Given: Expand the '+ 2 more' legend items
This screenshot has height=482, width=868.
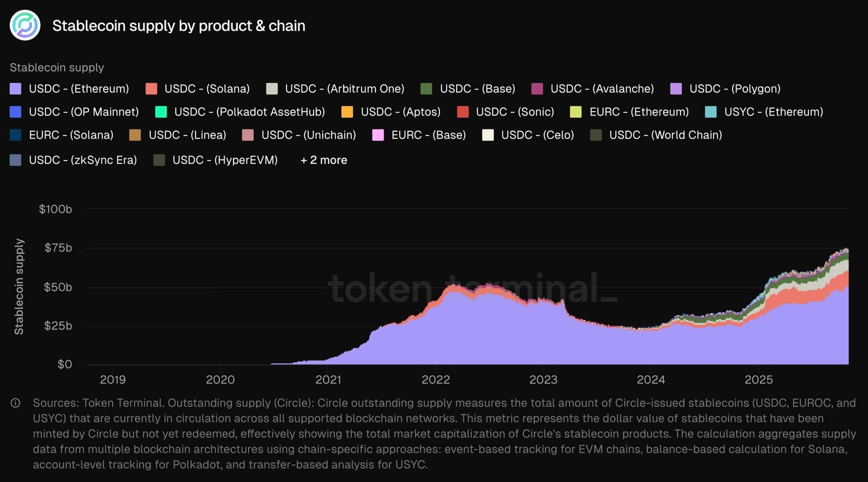Looking at the screenshot, I should click(324, 160).
